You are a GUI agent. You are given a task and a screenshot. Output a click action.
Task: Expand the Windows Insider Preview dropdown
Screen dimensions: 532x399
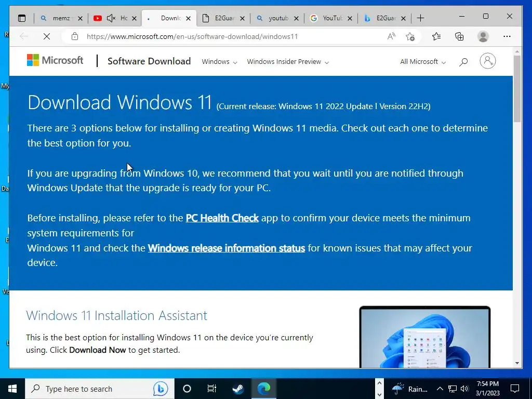pos(288,62)
